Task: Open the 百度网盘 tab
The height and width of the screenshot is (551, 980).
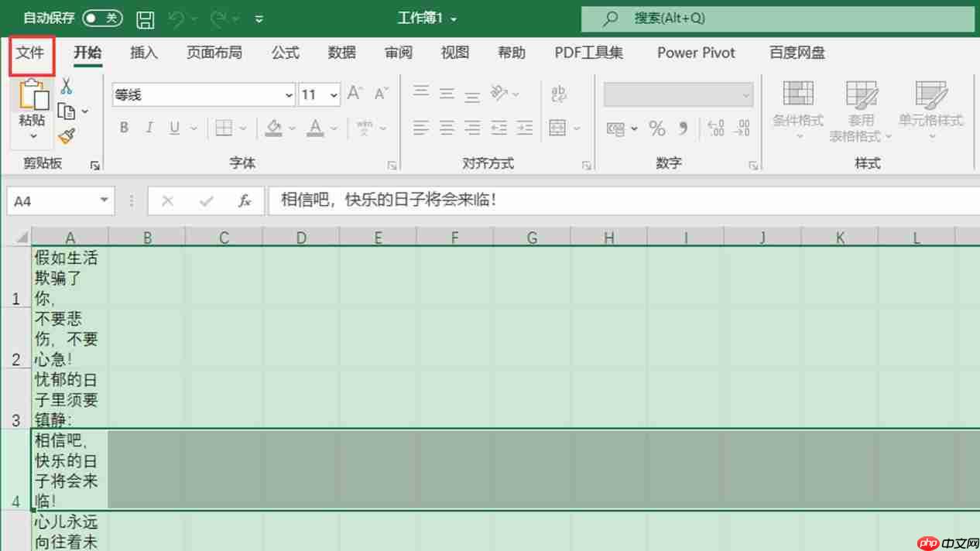Action: click(797, 53)
